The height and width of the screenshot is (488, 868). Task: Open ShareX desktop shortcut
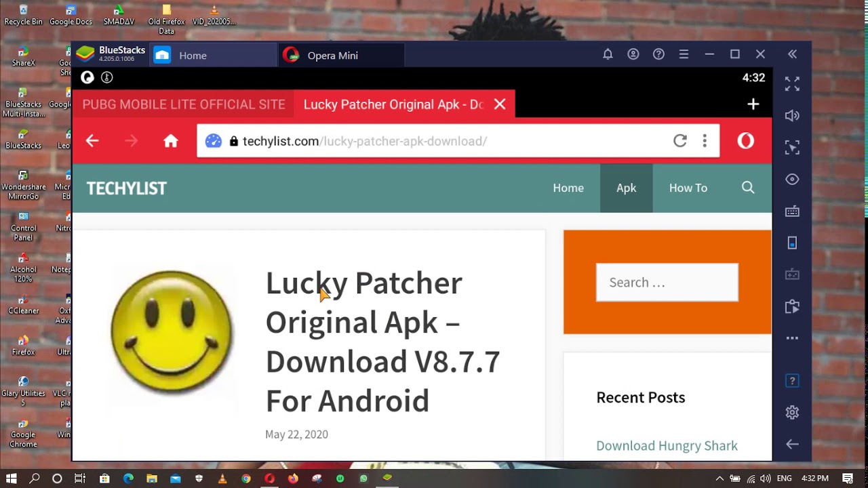[24, 57]
